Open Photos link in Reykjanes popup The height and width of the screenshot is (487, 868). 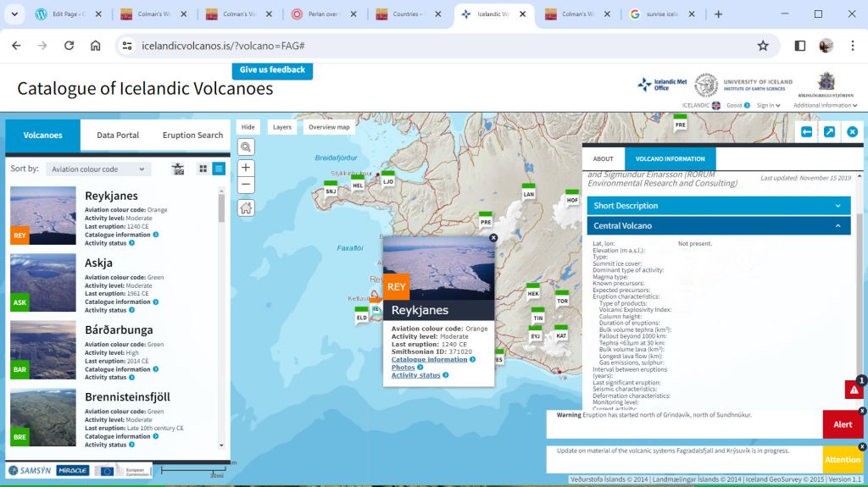403,367
